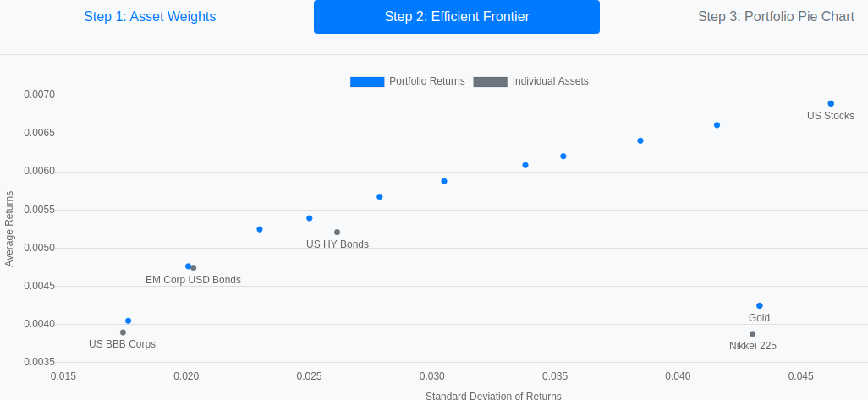Select the US Stocks data point
This screenshot has width=868, height=400.
tap(831, 103)
